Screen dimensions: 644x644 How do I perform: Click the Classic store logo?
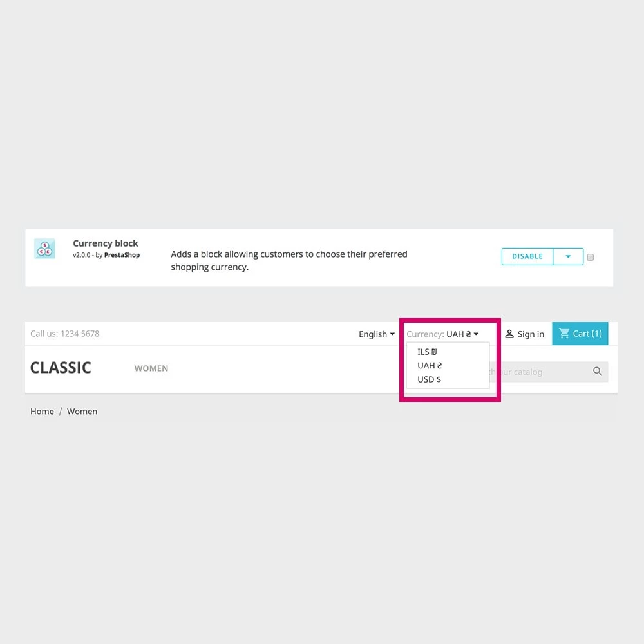click(61, 368)
